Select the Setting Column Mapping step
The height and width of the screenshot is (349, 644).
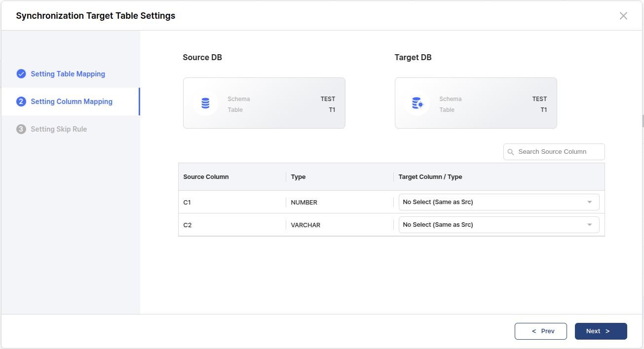coord(72,102)
